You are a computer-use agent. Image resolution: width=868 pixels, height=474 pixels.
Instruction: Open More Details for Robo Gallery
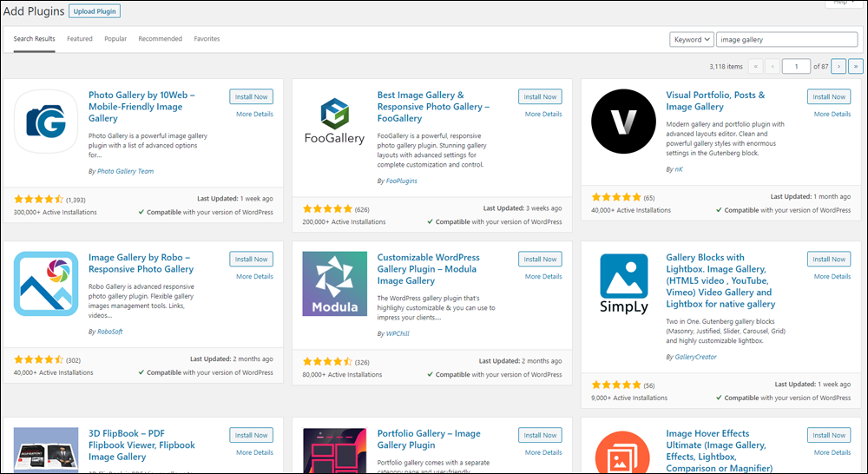tap(254, 276)
